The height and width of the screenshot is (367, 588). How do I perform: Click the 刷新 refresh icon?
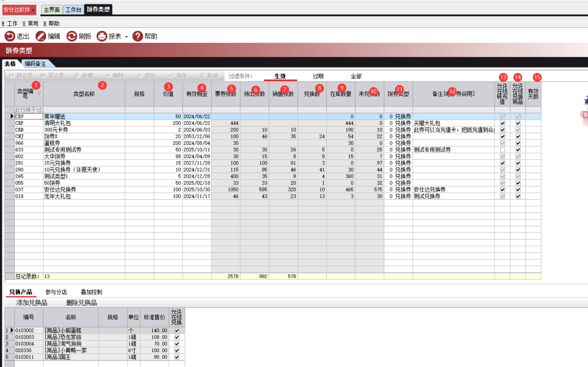click(x=72, y=36)
